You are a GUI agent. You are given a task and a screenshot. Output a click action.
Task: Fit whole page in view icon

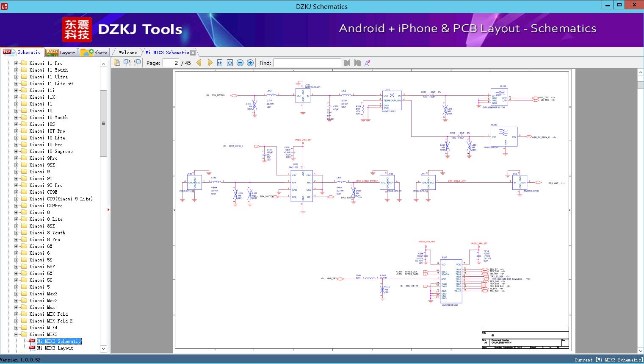230,63
